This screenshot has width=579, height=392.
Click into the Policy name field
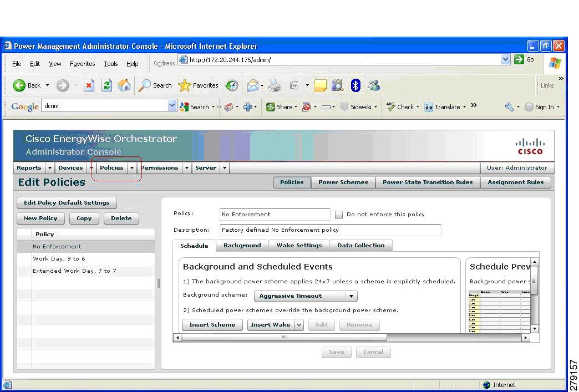point(275,215)
